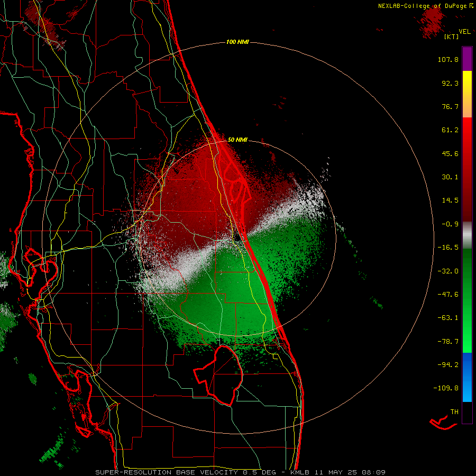Click the 100 NMI range ring label
Image resolution: width=476 pixels, height=476 pixels.
pos(237,42)
